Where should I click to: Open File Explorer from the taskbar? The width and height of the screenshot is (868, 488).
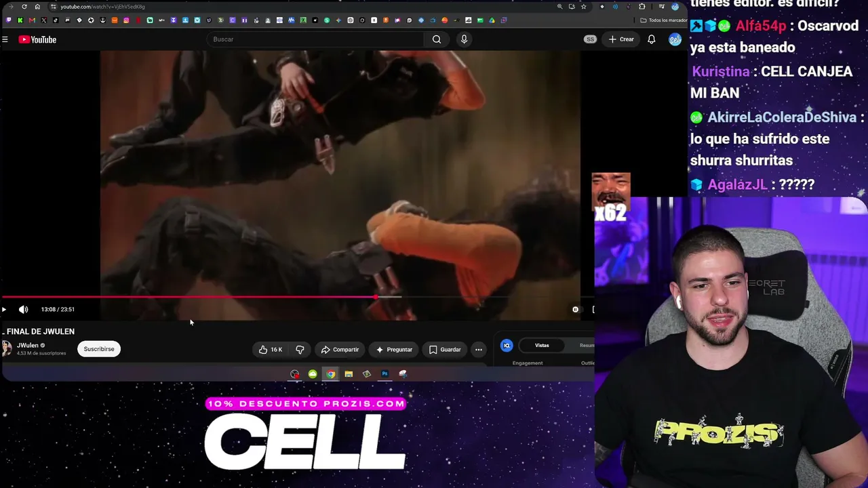click(349, 374)
